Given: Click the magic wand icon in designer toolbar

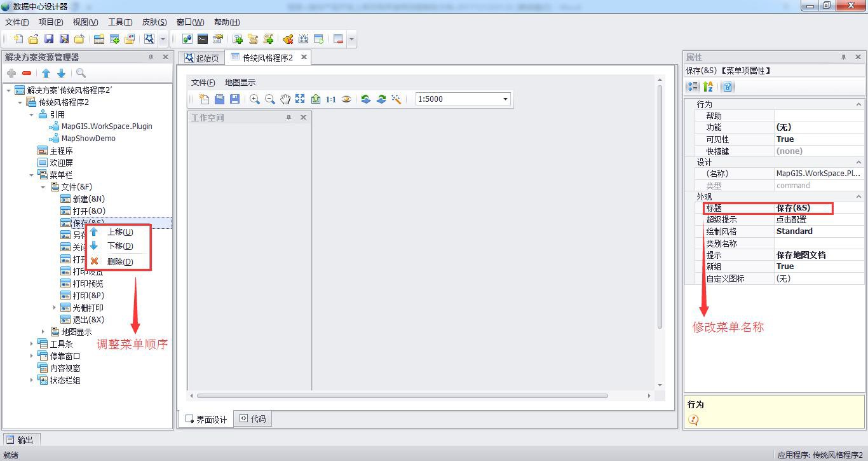Looking at the screenshot, I should pyautogui.click(x=396, y=99).
